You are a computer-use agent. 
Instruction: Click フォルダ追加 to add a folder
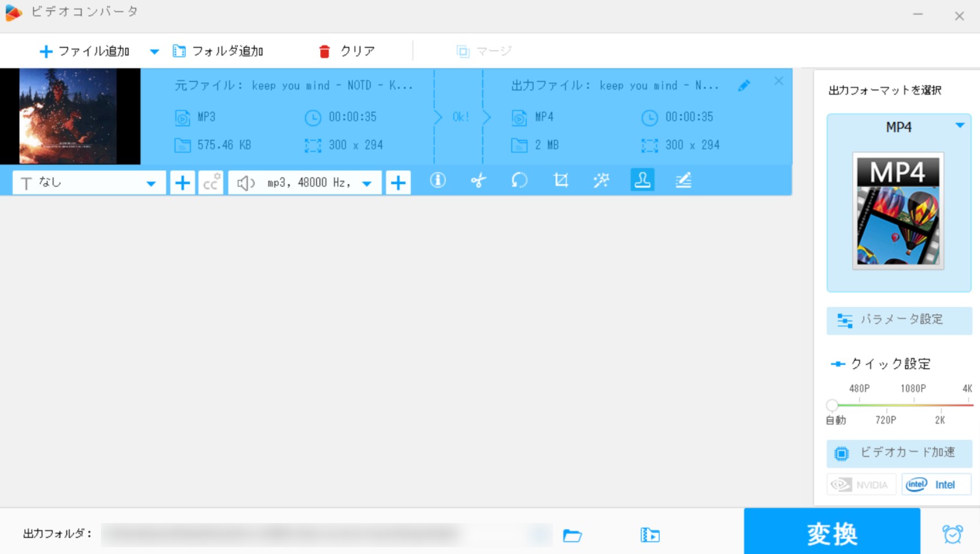218,51
